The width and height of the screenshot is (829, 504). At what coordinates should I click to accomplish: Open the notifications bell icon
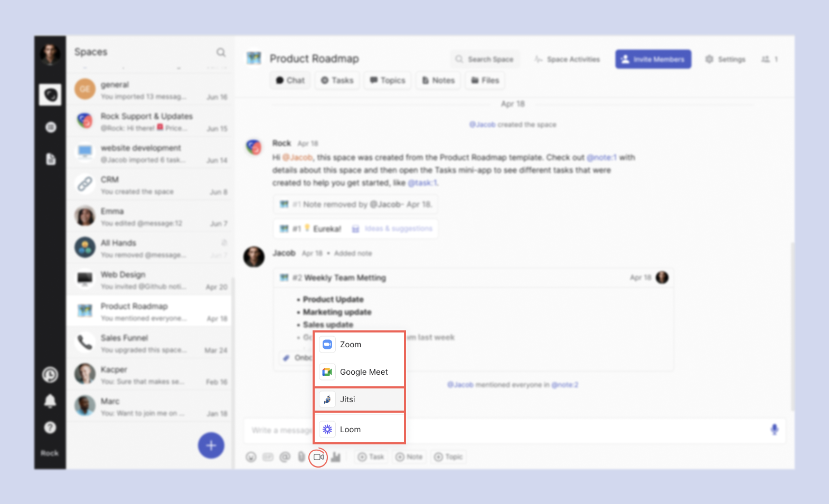50,401
